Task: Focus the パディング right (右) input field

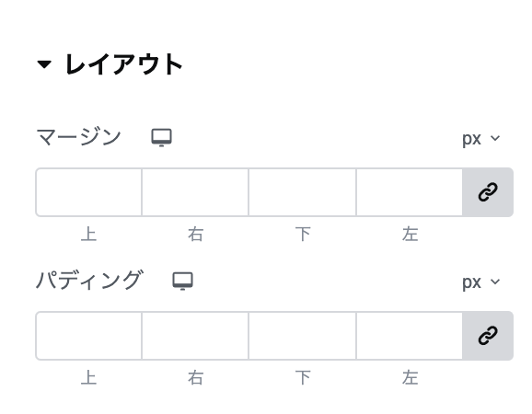Action: 195,336
